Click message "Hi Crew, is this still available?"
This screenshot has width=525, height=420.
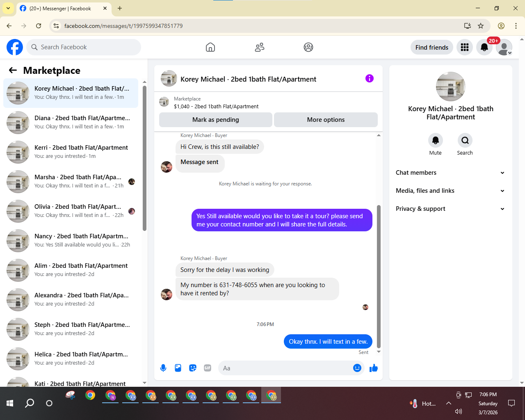[x=220, y=147]
